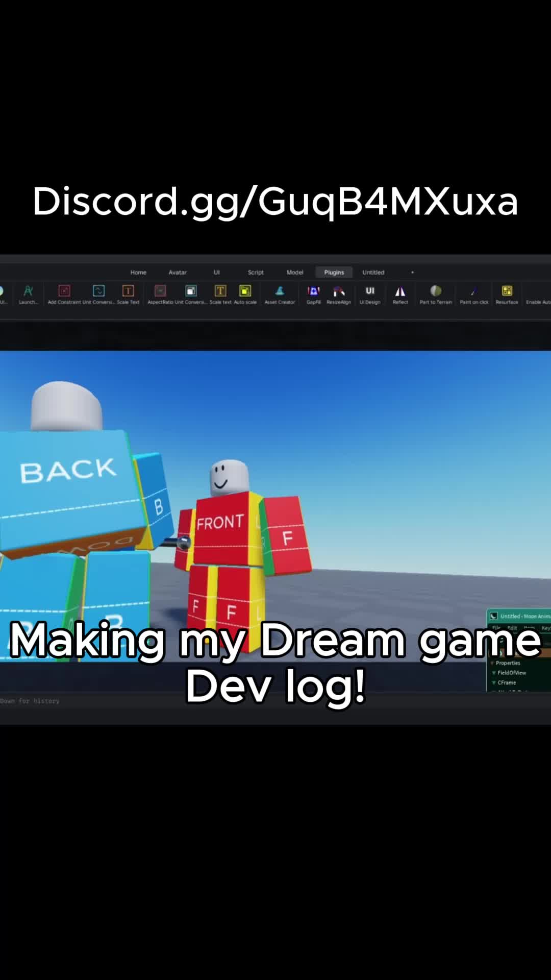551x980 pixels.
Task: Open File menu in Moon Animator
Action: [496, 628]
